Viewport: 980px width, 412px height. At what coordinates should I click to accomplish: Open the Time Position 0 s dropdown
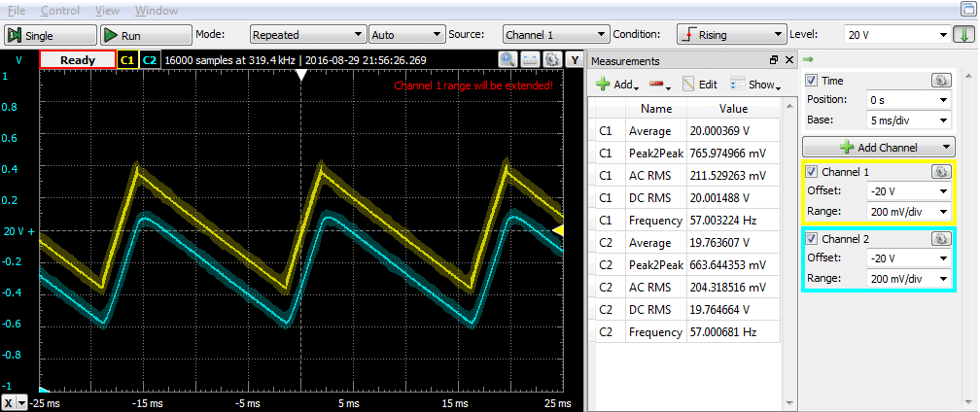[908, 100]
